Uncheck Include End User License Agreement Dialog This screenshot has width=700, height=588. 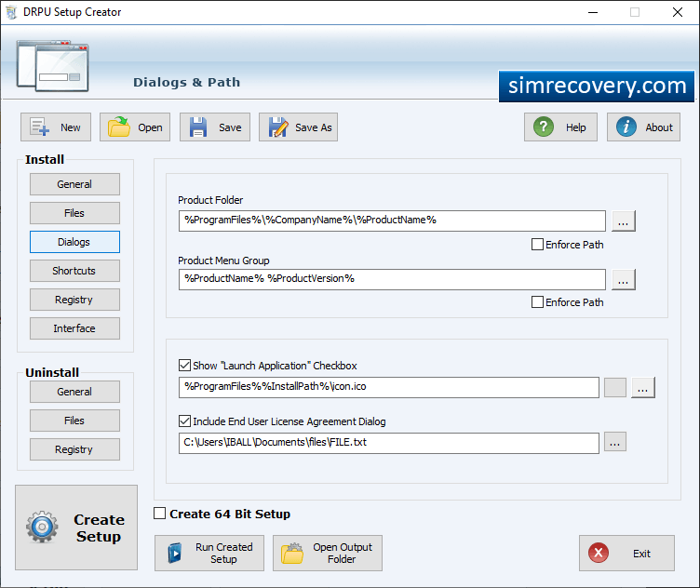click(x=184, y=421)
